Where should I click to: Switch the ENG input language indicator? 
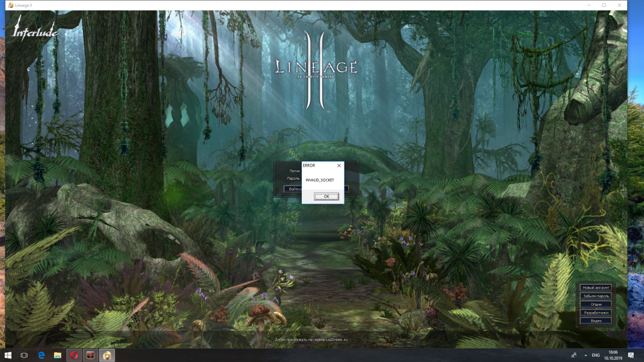(x=596, y=355)
